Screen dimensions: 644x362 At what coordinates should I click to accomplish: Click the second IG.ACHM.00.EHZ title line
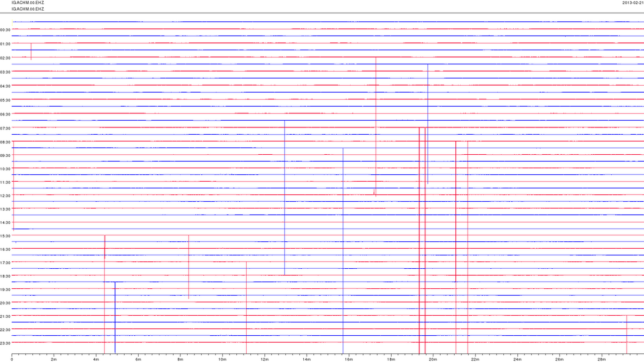(28, 9)
